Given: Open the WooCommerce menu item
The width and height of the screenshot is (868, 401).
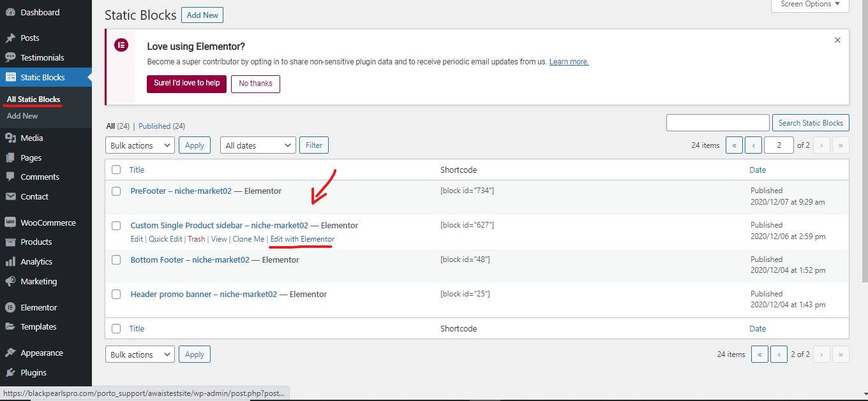Looking at the screenshot, I should [46, 222].
